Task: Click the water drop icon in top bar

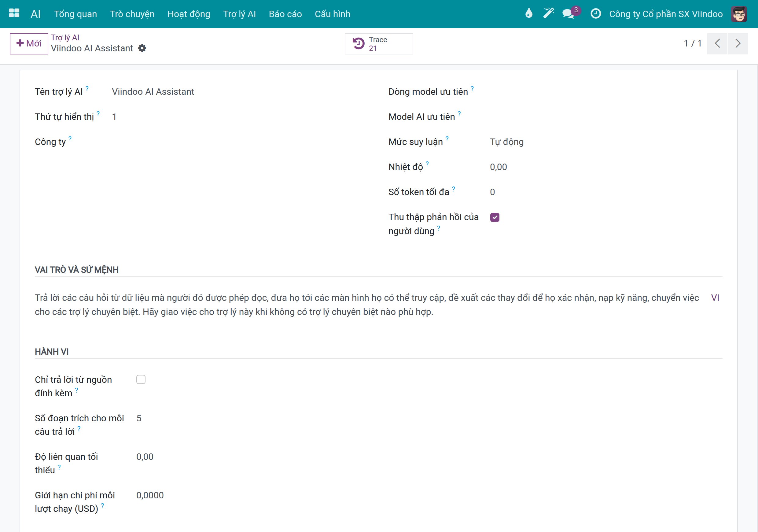Action: pos(528,13)
